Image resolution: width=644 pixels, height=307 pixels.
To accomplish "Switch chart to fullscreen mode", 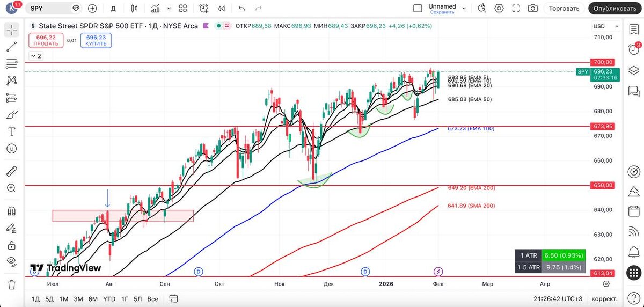I will tap(516, 8).
